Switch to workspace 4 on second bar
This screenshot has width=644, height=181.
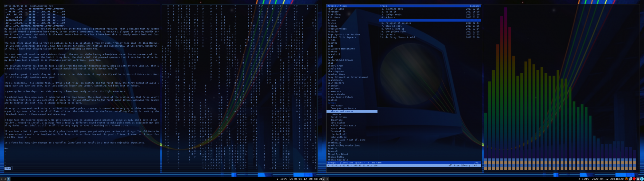[x=327, y=179]
